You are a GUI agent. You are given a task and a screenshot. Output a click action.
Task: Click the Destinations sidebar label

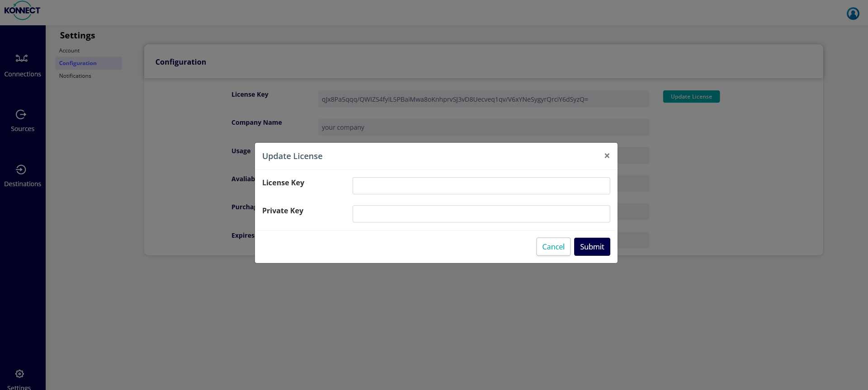click(23, 184)
